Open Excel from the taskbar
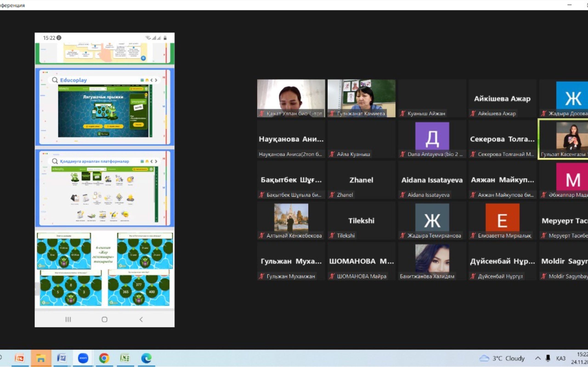Viewport: 588px width, 367px height. pyautogui.click(x=125, y=358)
